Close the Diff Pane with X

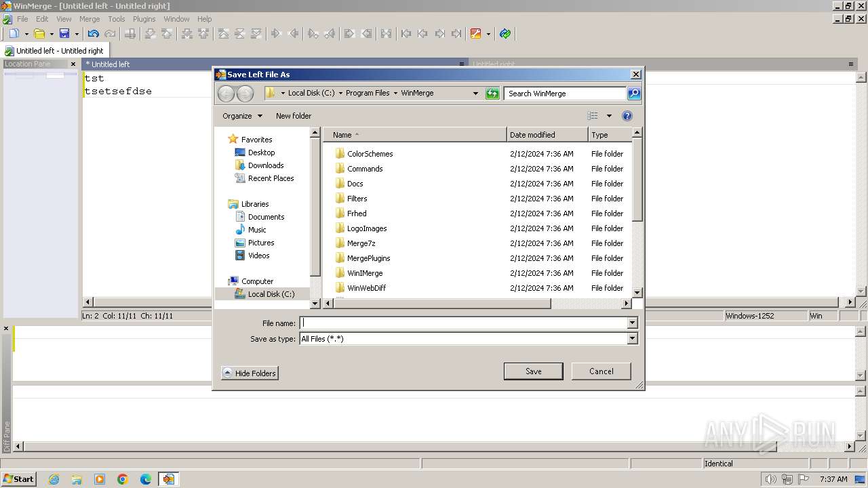click(x=6, y=329)
